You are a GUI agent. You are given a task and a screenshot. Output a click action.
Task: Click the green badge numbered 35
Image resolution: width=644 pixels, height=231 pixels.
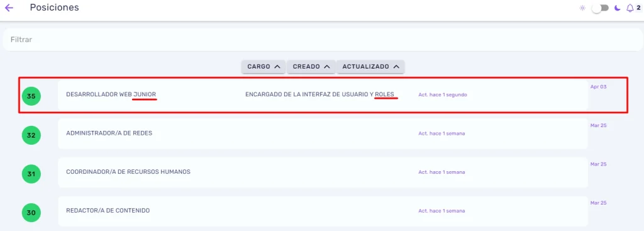click(x=31, y=96)
